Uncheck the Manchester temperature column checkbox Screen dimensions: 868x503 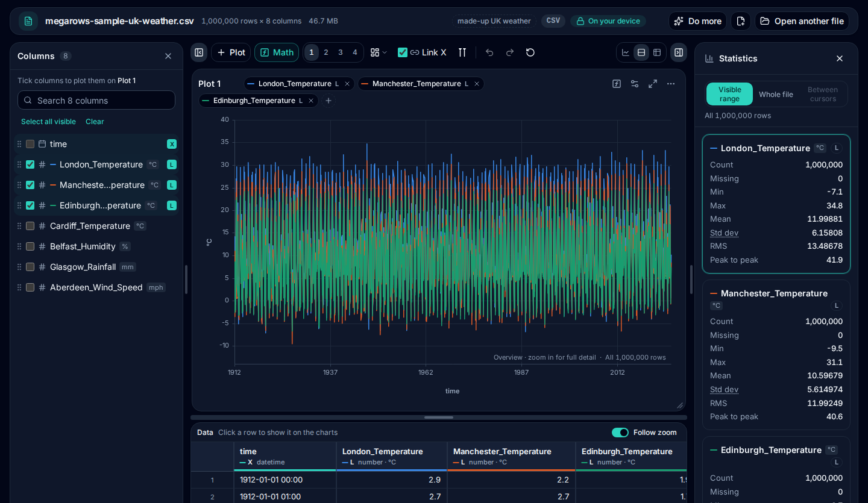[x=30, y=185]
